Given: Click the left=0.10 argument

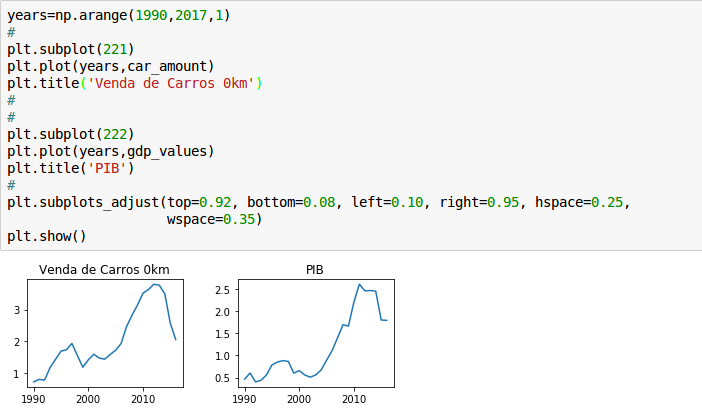Looking at the screenshot, I should [x=387, y=202].
